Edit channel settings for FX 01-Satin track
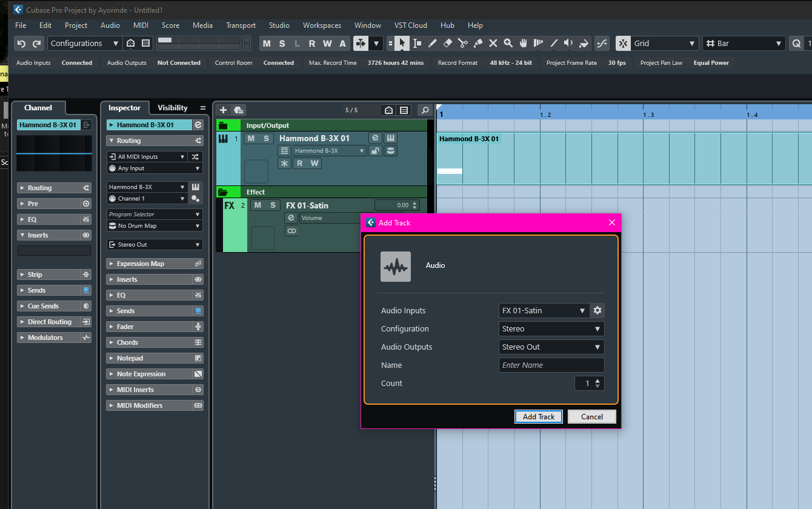 (x=291, y=218)
